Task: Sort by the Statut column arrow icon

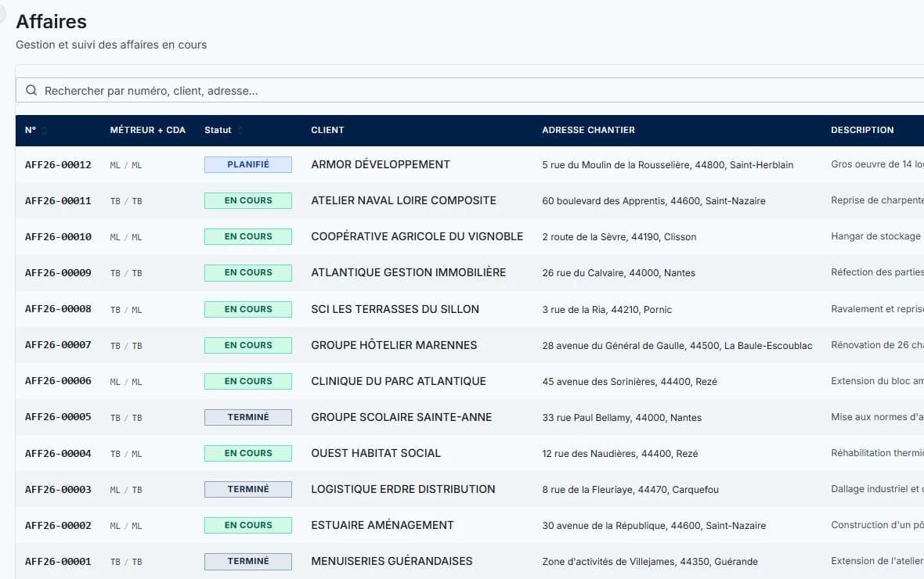Action: 240,130
